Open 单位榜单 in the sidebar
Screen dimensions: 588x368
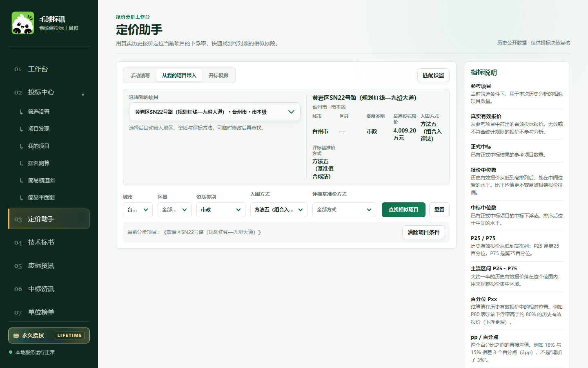click(x=49, y=312)
